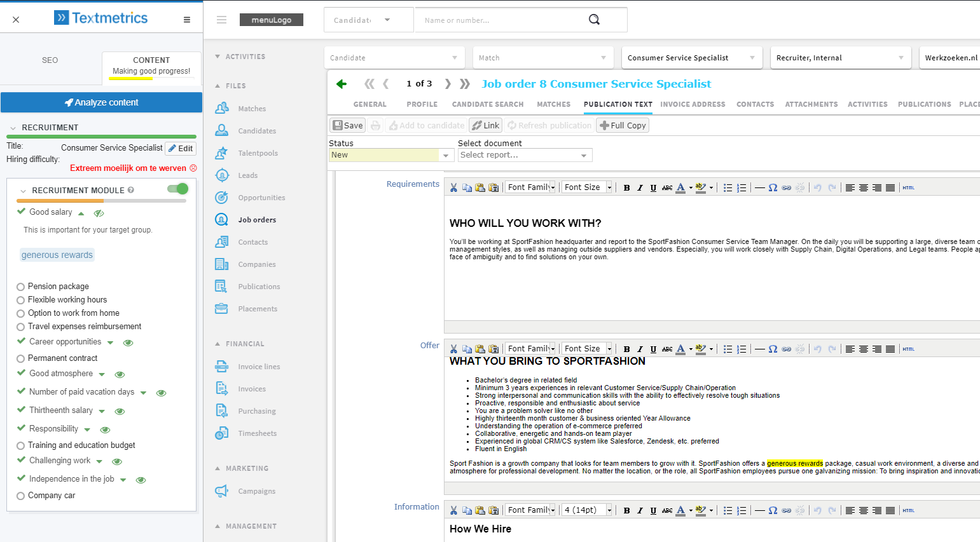Open Job orders in sidebar

(x=257, y=220)
